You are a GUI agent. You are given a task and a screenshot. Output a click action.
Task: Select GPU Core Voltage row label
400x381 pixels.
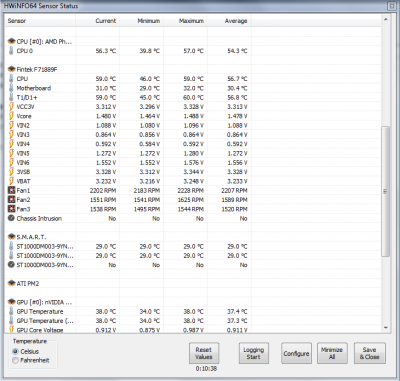[40, 330]
